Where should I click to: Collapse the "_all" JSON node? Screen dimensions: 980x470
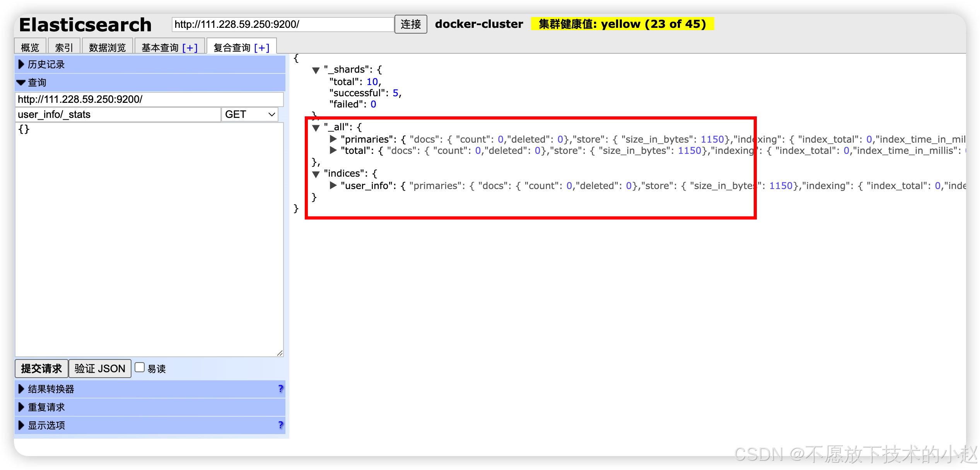(x=316, y=128)
